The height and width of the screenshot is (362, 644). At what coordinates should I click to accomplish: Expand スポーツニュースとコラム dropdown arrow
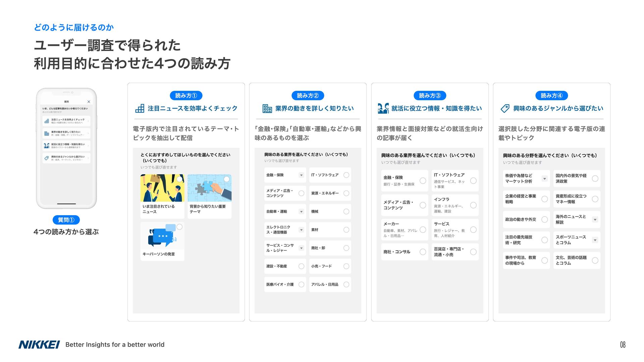tap(595, 240)
